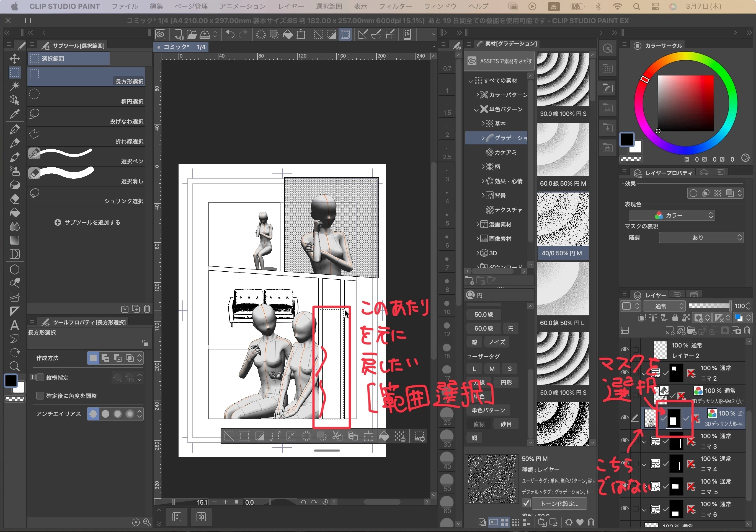Open CLIP STUDIO launcher icon
Viewport: 756px width, 532px height.
coord(160,34)
